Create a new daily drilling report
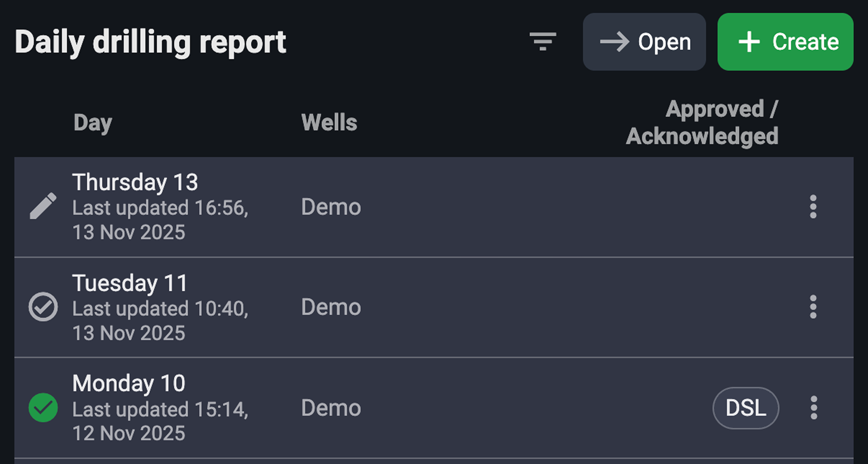The image size is (868, 464). [x=785, y=42]
